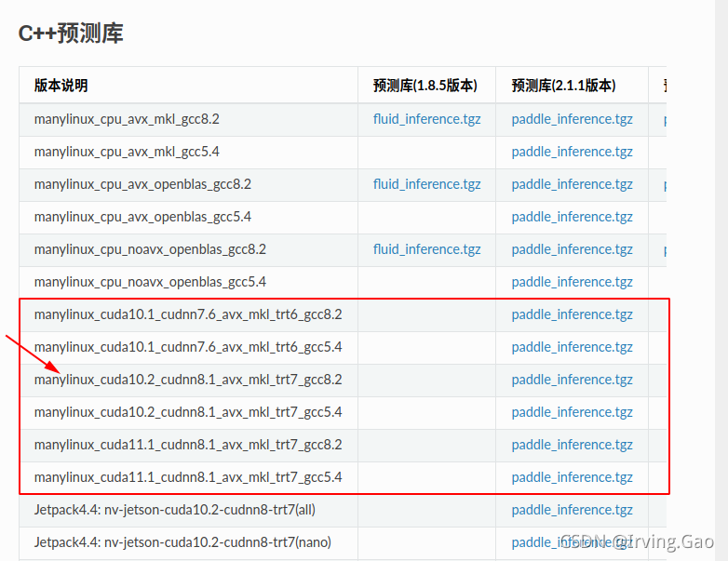Image resolution: width=728 pixels, height=561 pixels.
Task: Download paddle_inference.tgz for manylinux_cpu_avx_mkl_gcc5.4
Action: [572, 153]
